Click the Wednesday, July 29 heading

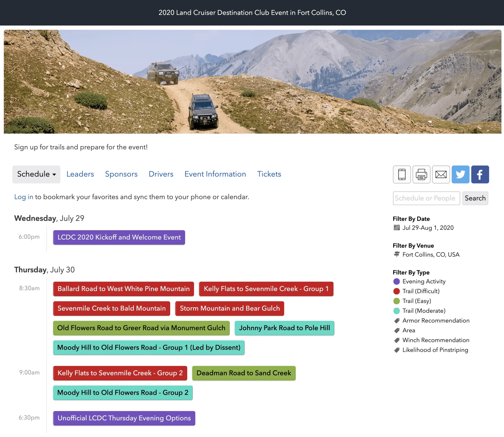click(x=49, y=218)
